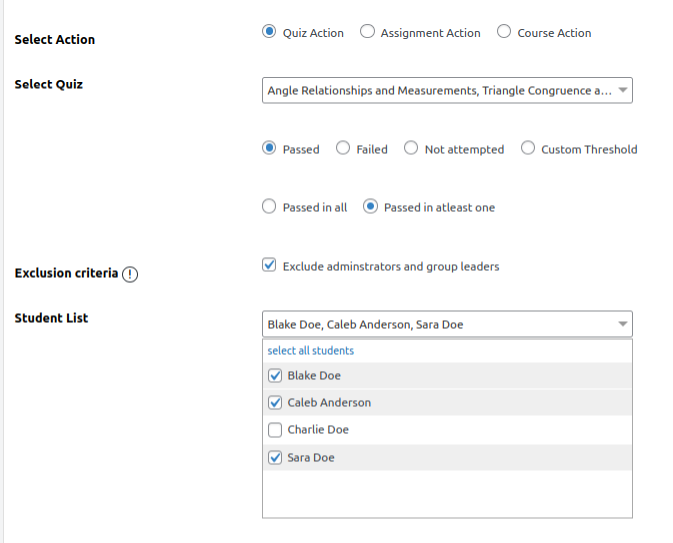
Task: Click the select all students link
Action: pyautogui.click(x=310, y=351)
